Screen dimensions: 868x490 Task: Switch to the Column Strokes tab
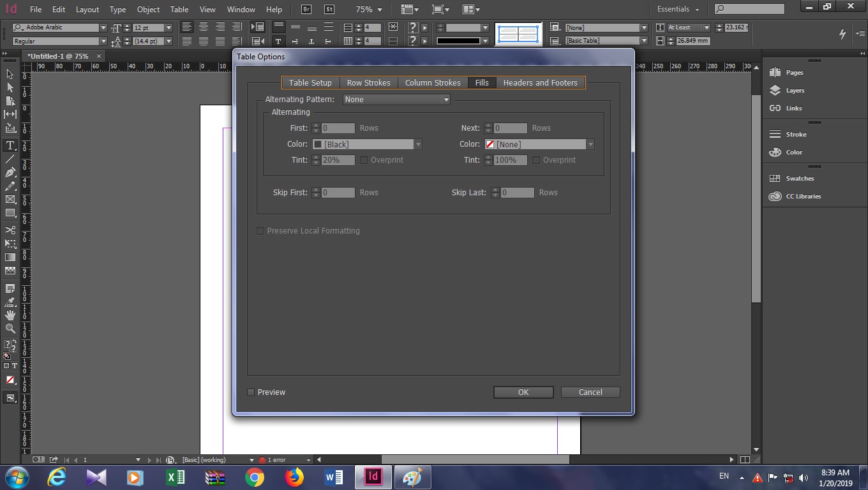pyautogui.click(x=433, y=83)
